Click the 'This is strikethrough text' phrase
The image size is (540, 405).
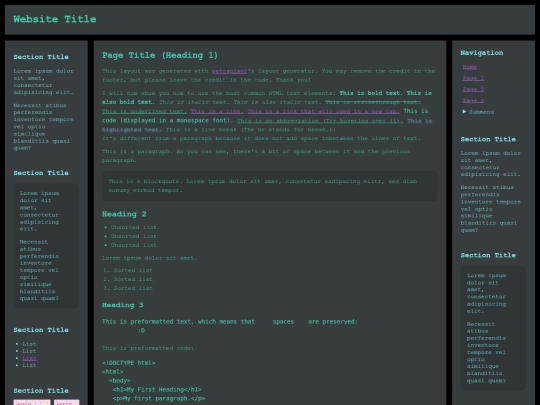click(x=373, y=102)
